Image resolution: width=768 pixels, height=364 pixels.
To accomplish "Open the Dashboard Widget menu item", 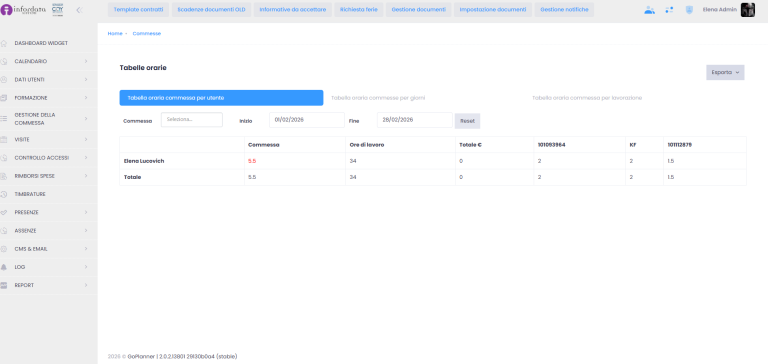I will (41, 43).
